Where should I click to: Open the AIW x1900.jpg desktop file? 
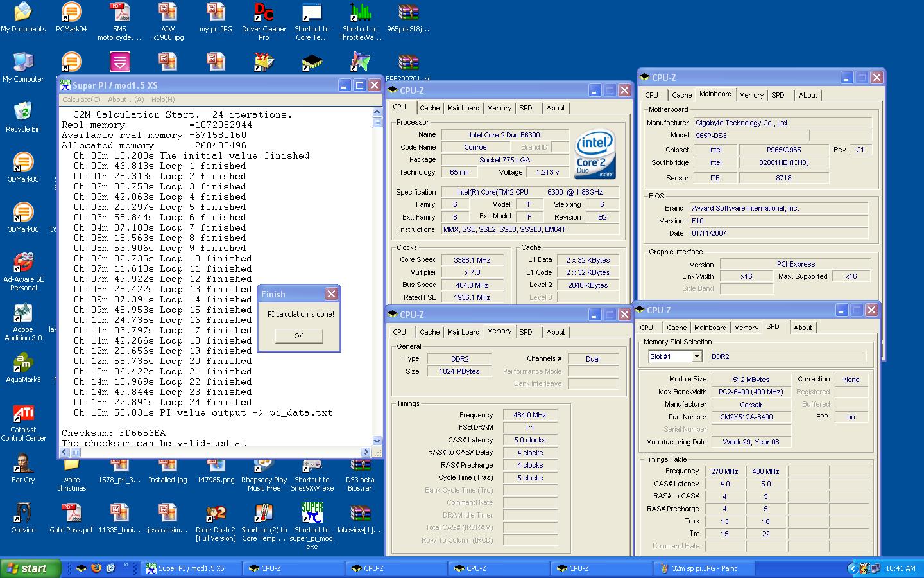167,21
